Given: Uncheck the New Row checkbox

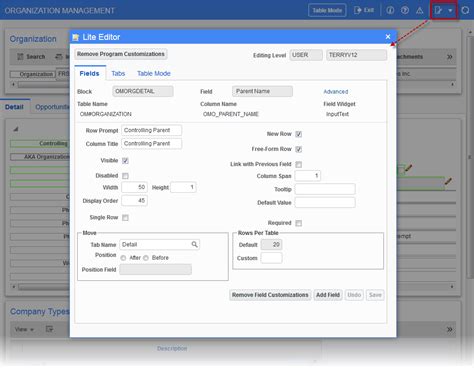Looking at the screenshot, I should click(x=299, y=134).
